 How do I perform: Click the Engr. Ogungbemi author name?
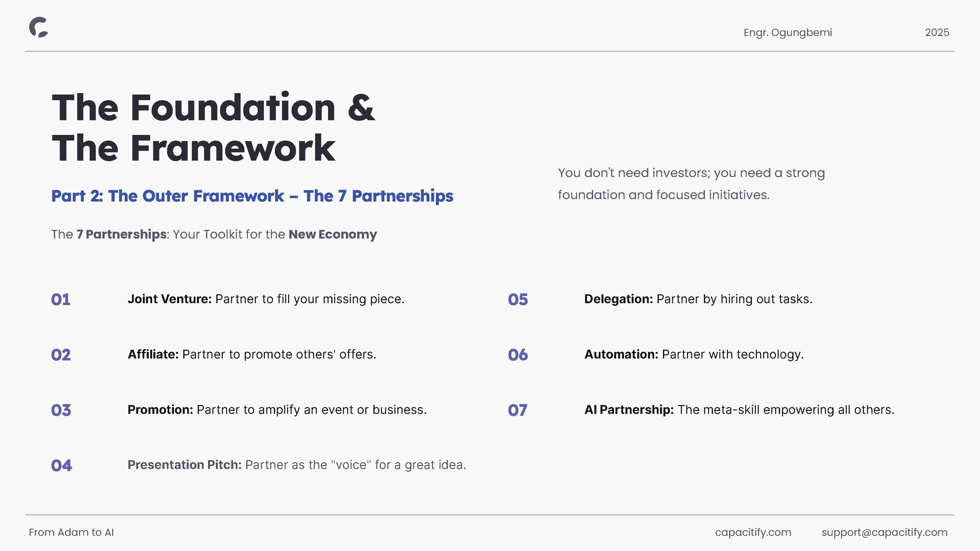point(787,33)
